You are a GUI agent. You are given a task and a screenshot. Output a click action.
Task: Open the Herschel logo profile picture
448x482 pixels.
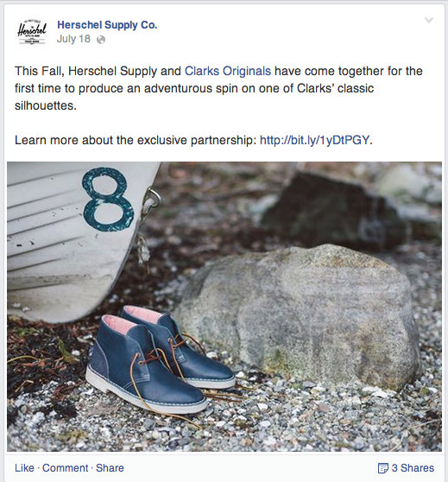[32, 32]
